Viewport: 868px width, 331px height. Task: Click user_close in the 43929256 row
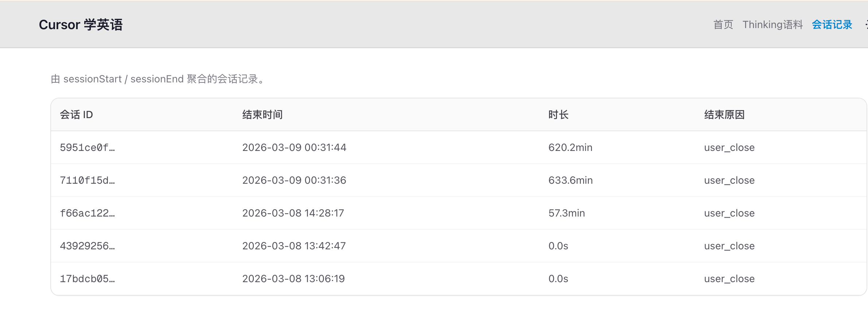(729, 246)
